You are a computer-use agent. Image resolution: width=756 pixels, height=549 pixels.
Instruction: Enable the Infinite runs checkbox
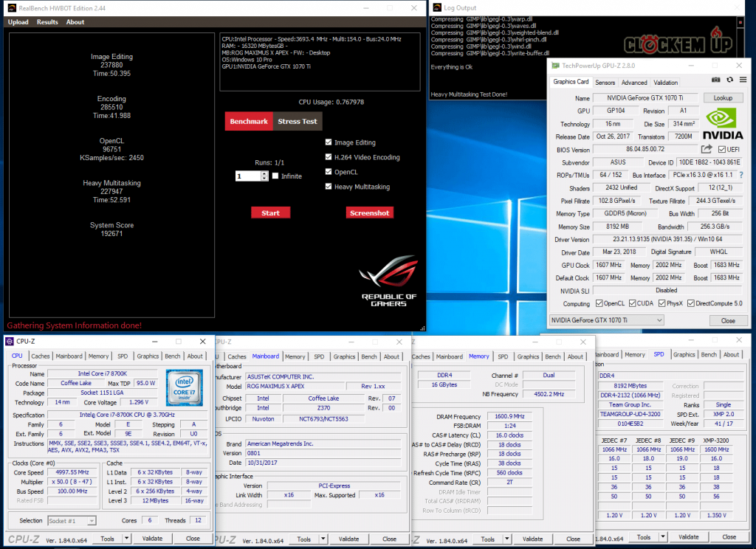coord(275,176)
